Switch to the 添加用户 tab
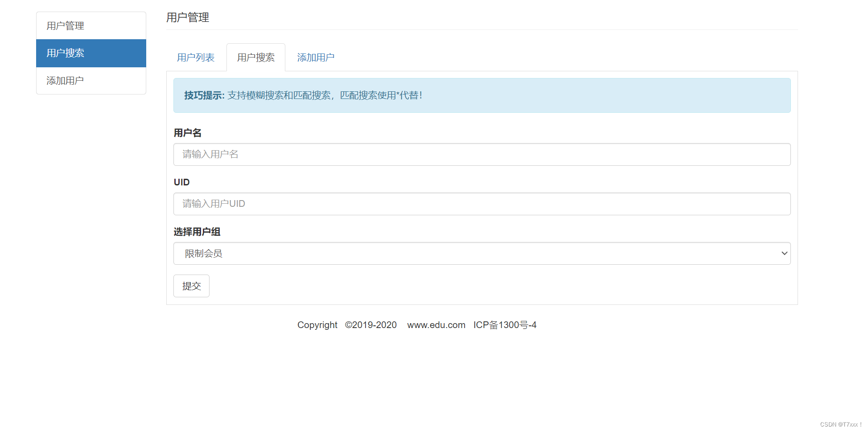The height and width of the screenshot is (431, 868). (x=316, y=57)
